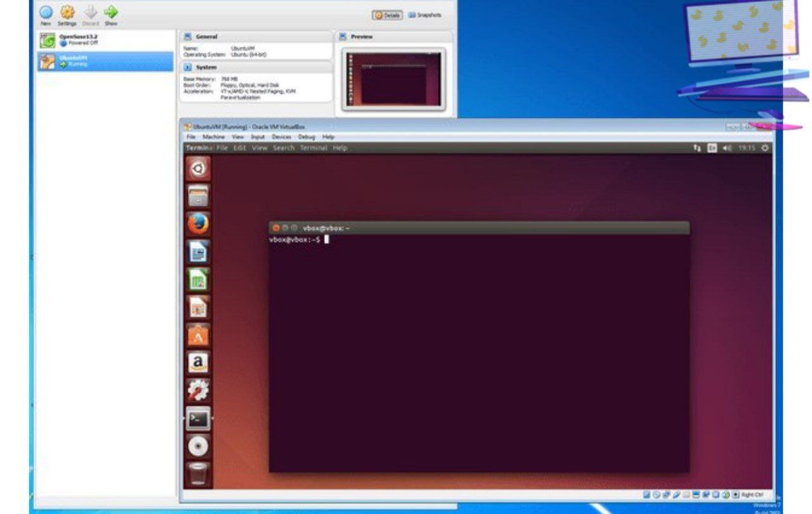The height and width of the screenshot is (514, 812).
Task: Click the Amazon launcher icon
Action: 199,363
